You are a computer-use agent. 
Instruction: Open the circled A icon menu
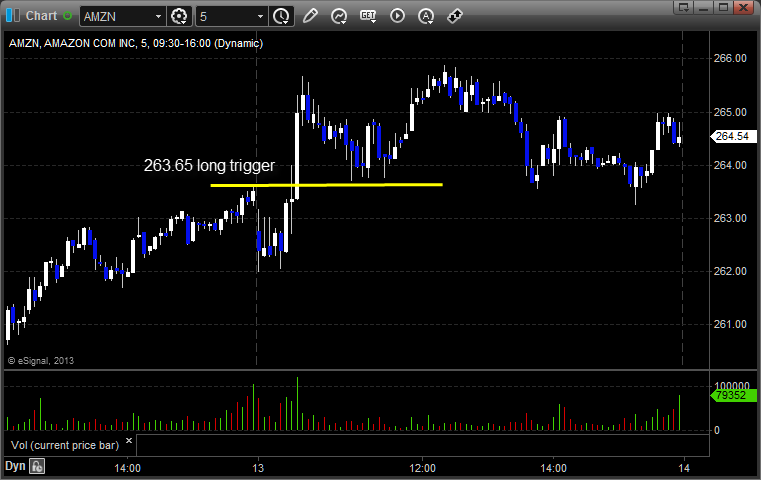(426, 16)
